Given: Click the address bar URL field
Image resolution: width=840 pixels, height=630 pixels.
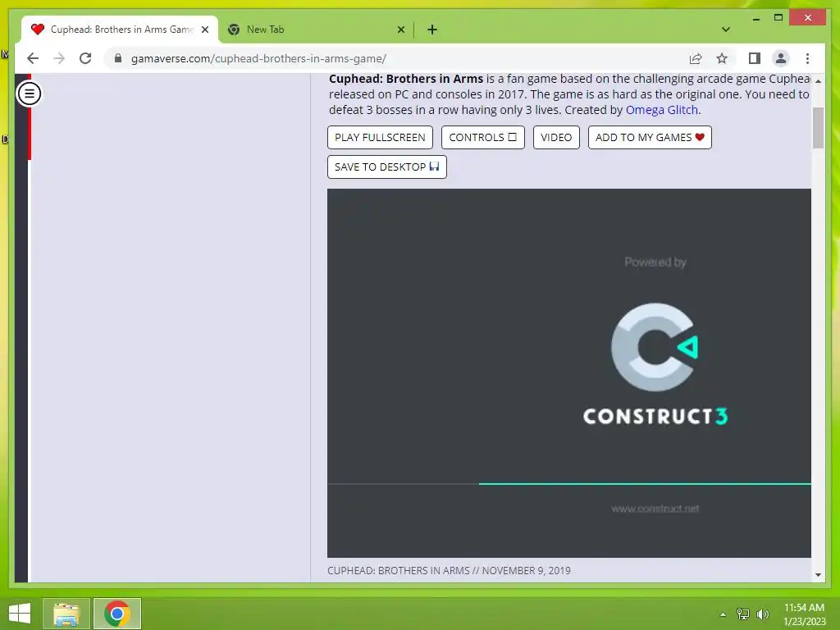Looking at the screenshot, I should click(x=396, y=58).
